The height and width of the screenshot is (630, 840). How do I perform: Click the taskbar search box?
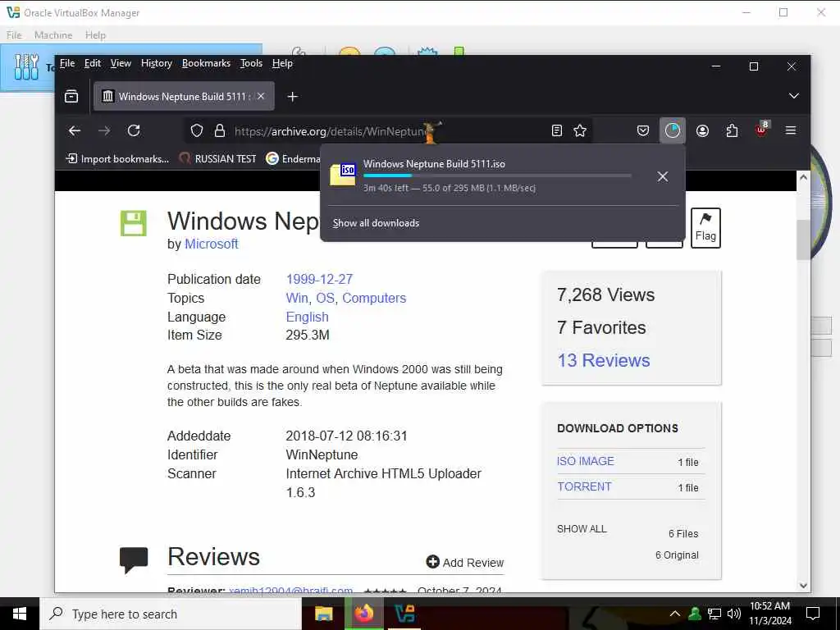(x=171, y=614)
